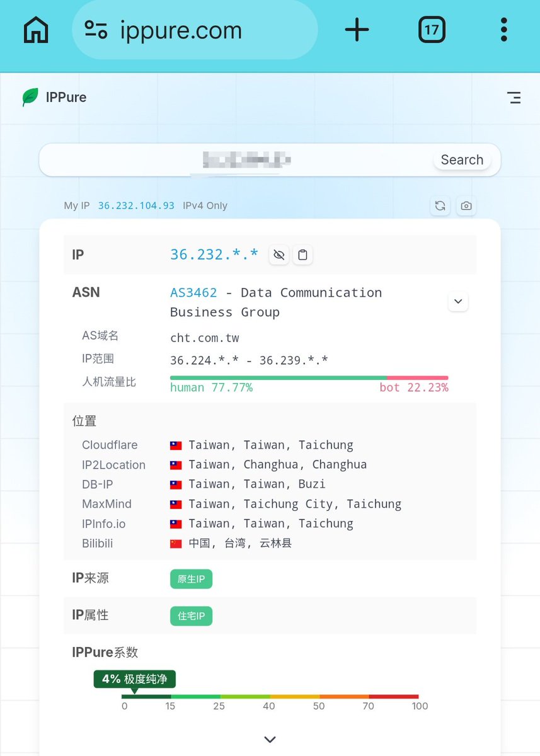Click the Taiwan flag in IPInfo.io row
The image size is (540, 756).
[x=176, y=524]
